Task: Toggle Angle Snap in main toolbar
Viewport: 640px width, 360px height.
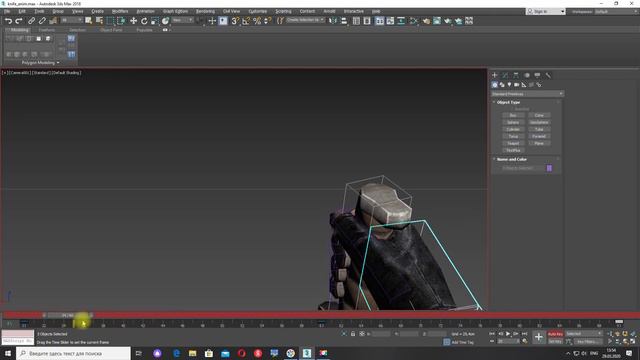Action: pyautogui.click(x=246, y=20)
